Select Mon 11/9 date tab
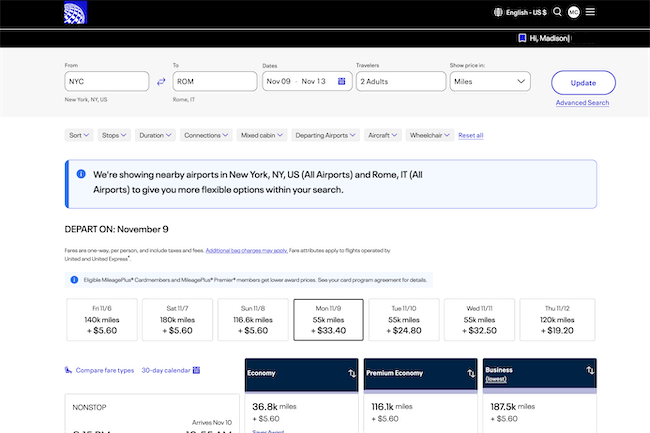 pyautogui.click(x=328, y=319)
